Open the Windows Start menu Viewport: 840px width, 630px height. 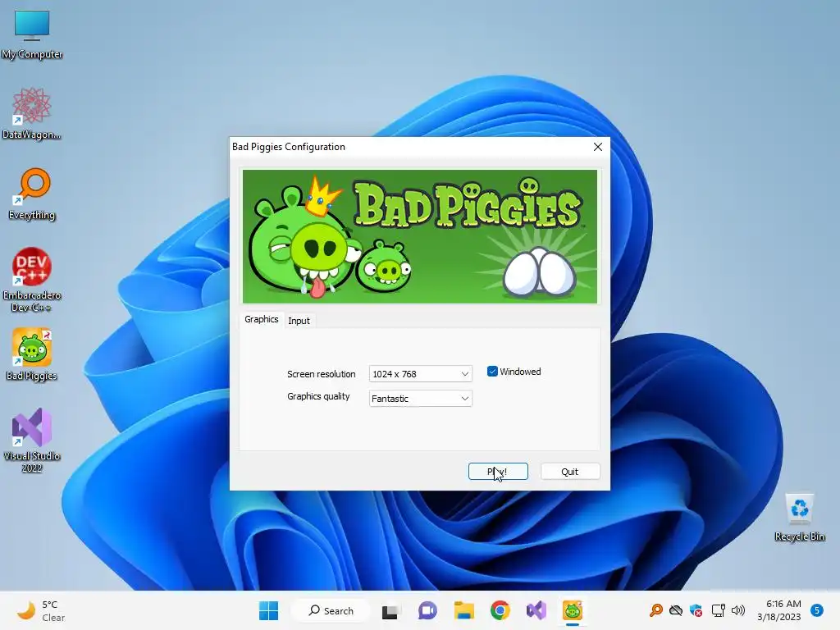pos(268,610)
